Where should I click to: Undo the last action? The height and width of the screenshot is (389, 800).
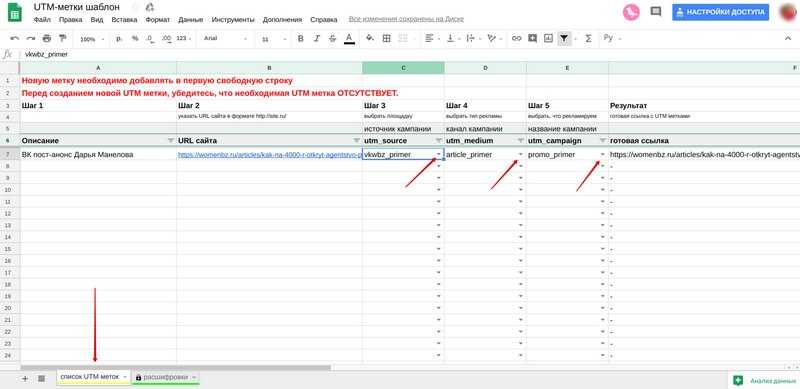click(x=15, y=39)
